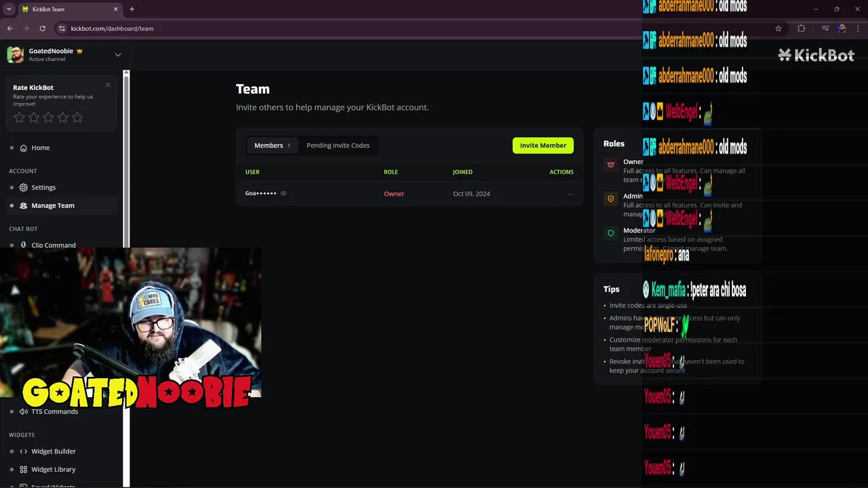View site information icon beside the URL
This screenshot has width=868, height=488.
pos(62,28)
